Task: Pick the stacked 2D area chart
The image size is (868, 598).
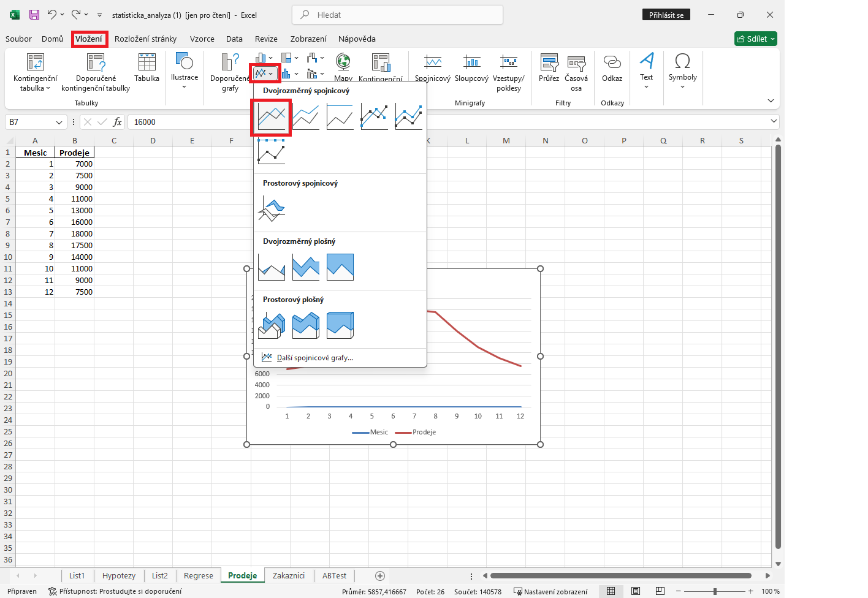Action: pyautogui.click(x=305, y=267)
